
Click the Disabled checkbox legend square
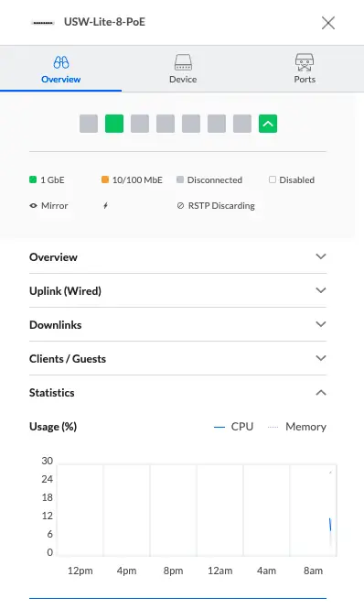point(273,179)
